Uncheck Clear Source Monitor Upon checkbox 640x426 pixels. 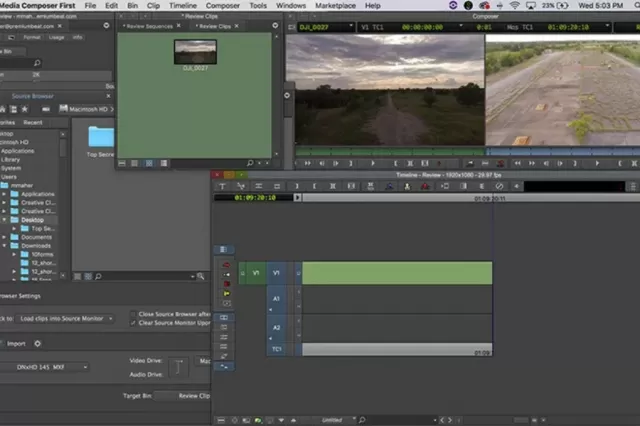point(133,323)
